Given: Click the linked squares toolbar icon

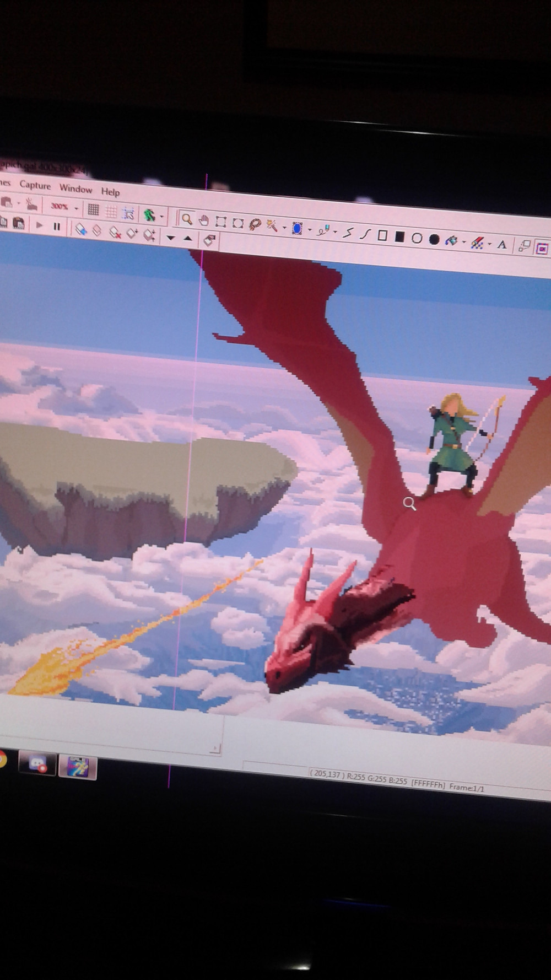Looking at the screenshot, I should 524,246.
